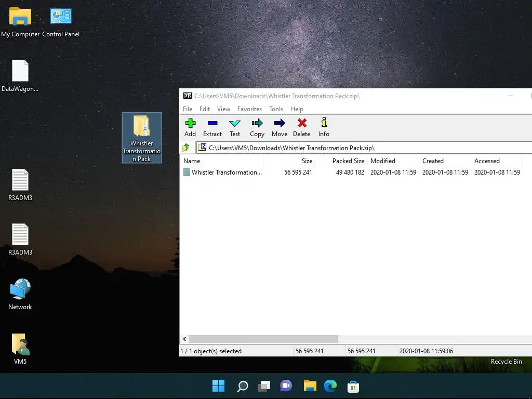Screen dimensions: 532x399
Task: Choose the Move toolbar button
Action: coord(280,128)
